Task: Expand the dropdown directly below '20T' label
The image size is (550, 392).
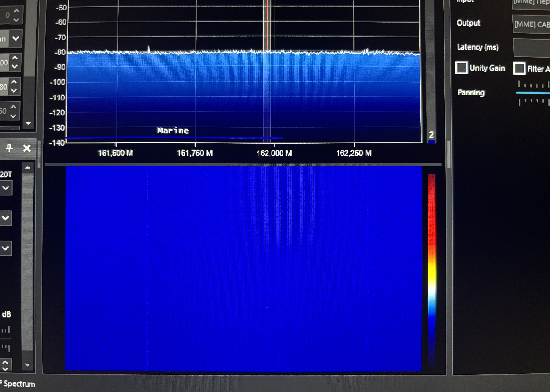Action: click(x=6, y=188)
